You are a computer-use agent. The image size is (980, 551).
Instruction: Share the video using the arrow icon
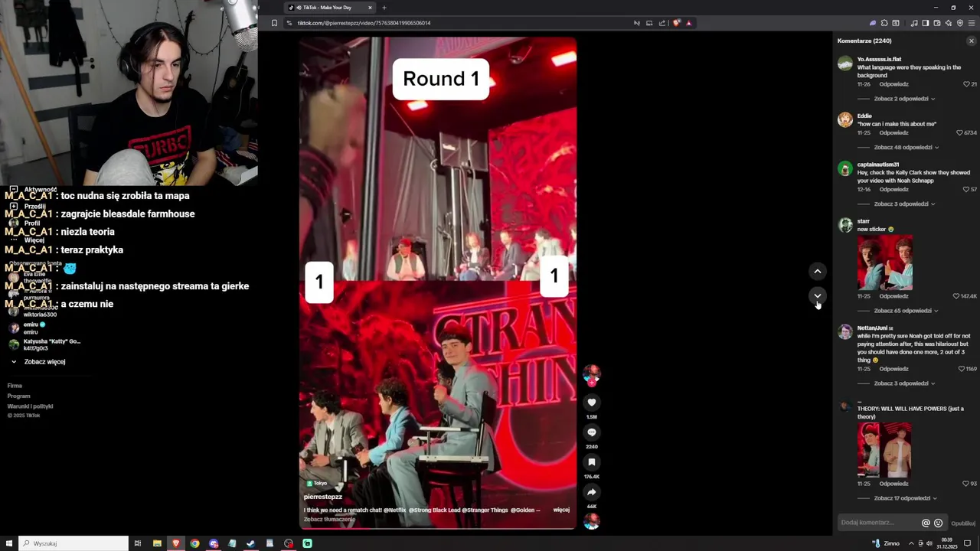point(591,492)
